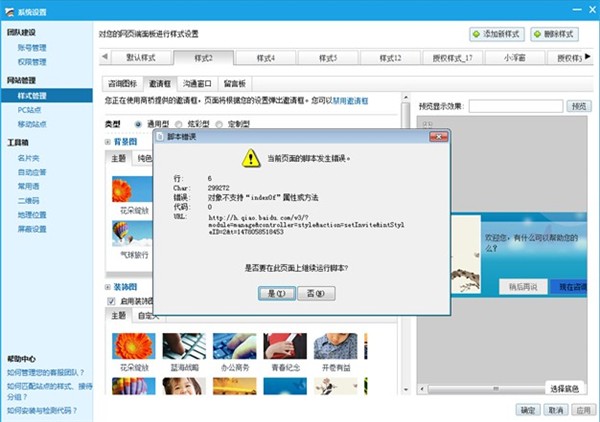Viewport: 600px width, 422px height.
Task: Open 名片夹 in the toolbox
Action: [28, 158]
